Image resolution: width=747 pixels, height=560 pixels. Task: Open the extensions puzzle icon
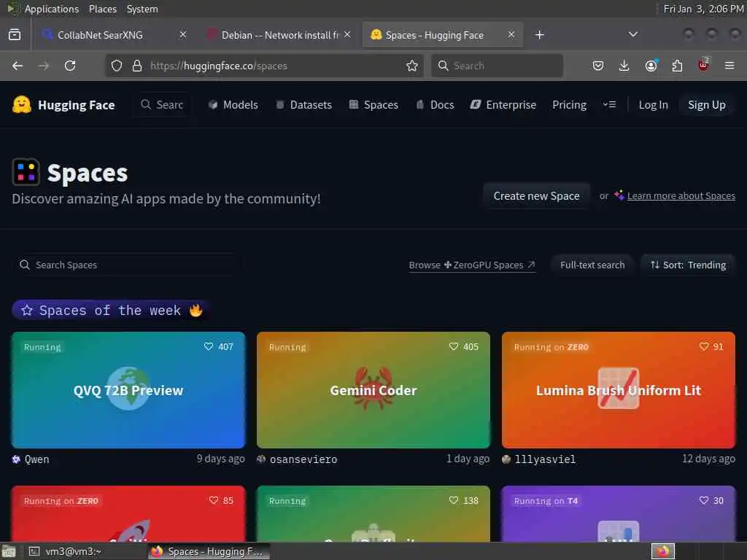coord(677,66)
